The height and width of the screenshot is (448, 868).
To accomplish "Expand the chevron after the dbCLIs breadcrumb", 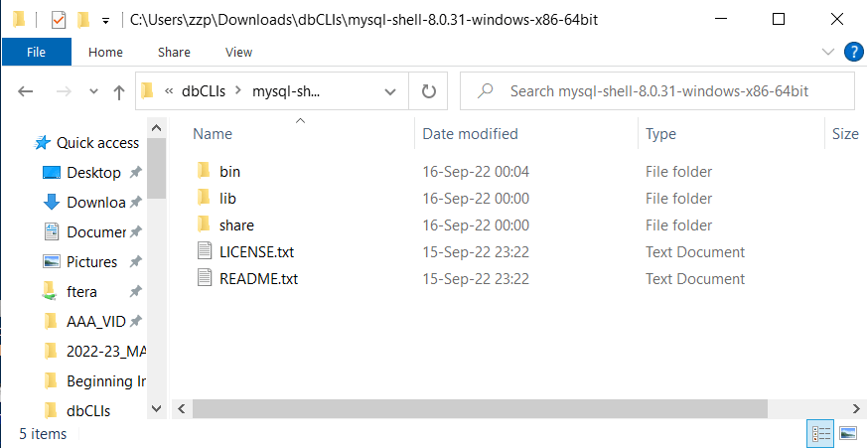I will tap(238, 90).
